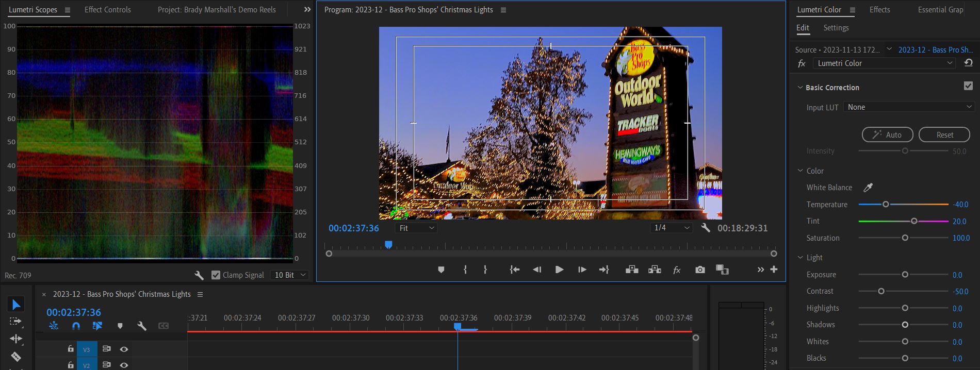Viewport: 980px width, 370px height.
Task: Toggle Basic Correction enable checkbox
Action: click(968, 86)
